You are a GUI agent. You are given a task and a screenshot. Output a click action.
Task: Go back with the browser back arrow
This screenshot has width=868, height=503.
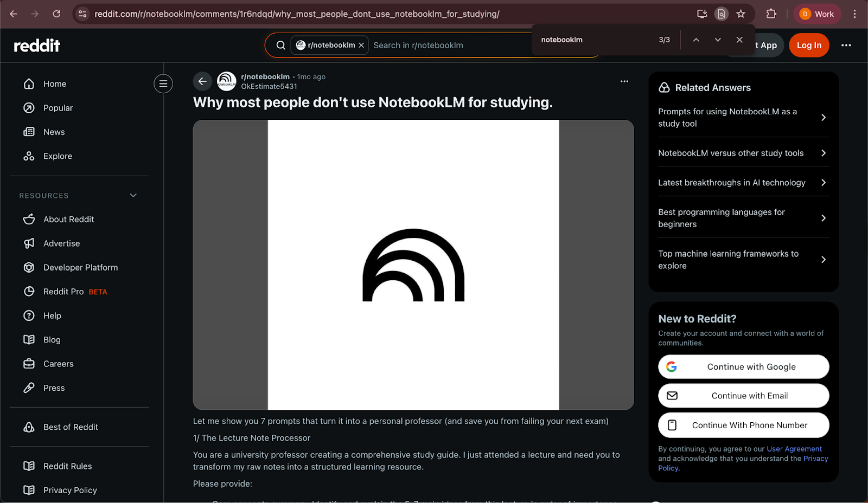pos(14,14)
